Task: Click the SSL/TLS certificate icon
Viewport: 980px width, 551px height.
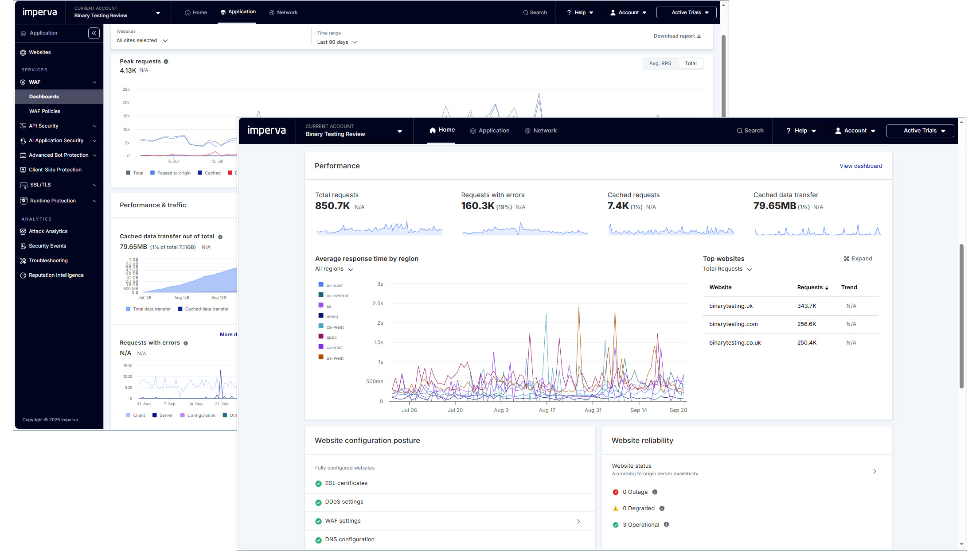Action: (x=24, y=185)
